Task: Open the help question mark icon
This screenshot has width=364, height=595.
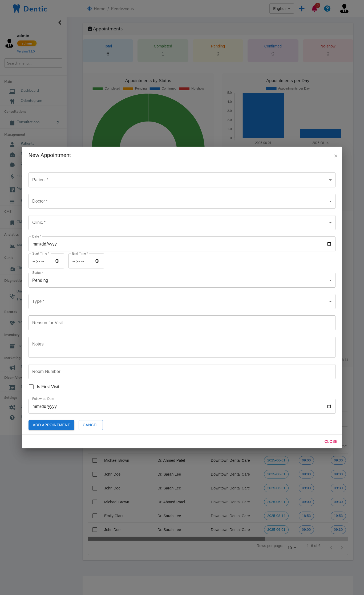Action: click(x=327, y=9)
